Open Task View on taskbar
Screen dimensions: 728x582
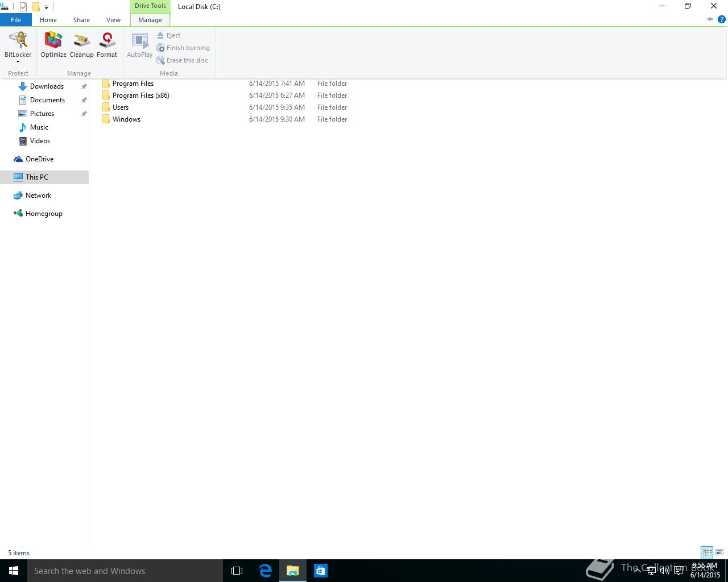tap(237, 571)
